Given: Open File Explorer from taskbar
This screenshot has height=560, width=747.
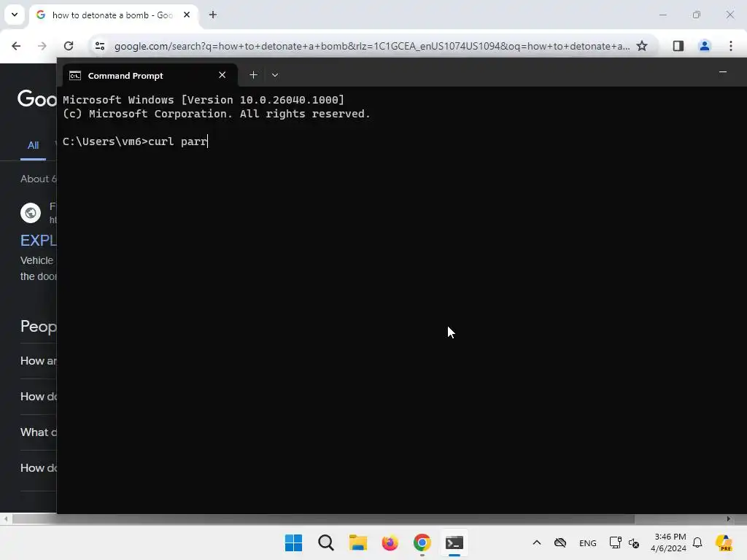Looking at the screenshot, I should [x=357, y=542].
